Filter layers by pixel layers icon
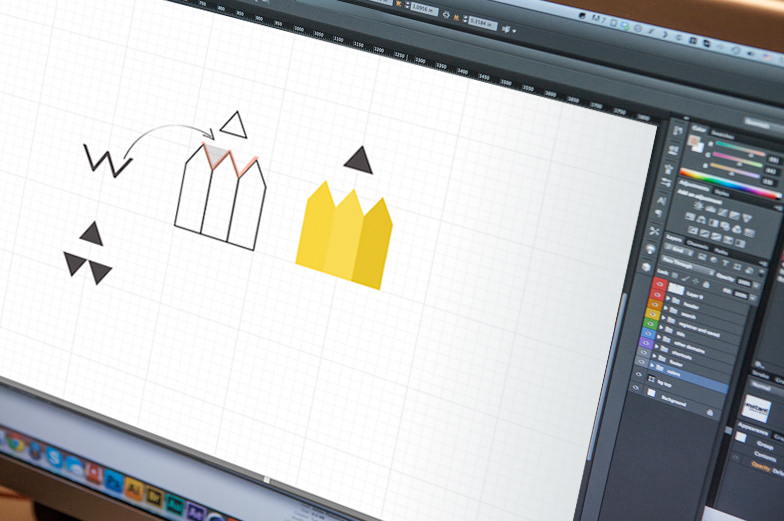Image resolution: width=784 pixels, height=521 pixels. coord(702,256)
